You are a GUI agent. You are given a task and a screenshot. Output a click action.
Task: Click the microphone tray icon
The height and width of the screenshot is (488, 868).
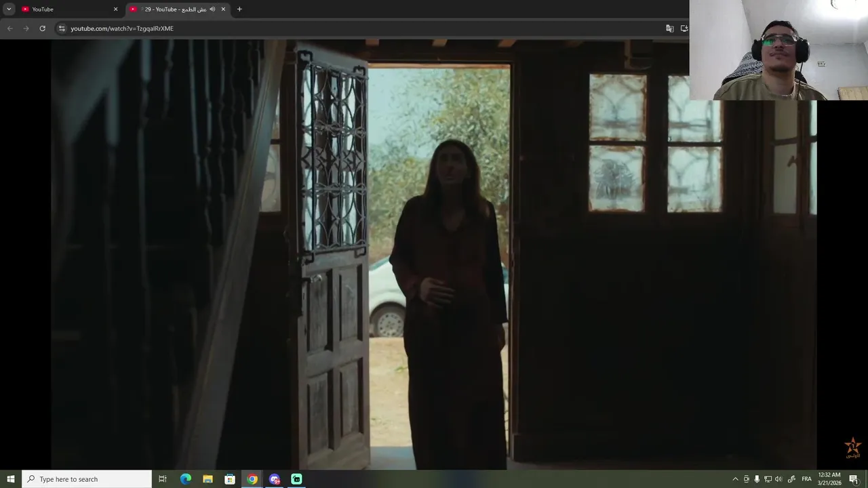757,479
